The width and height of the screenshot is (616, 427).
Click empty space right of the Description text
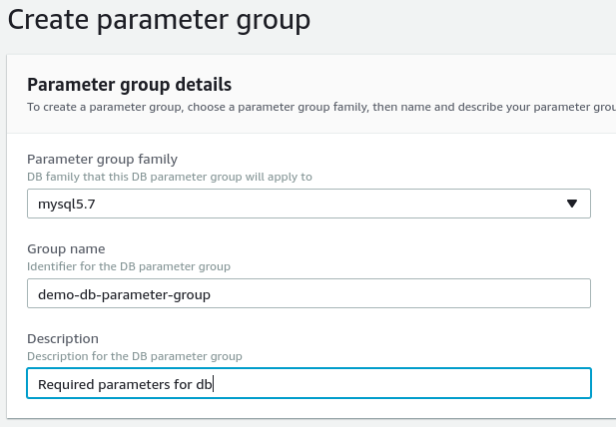point(400,384)
